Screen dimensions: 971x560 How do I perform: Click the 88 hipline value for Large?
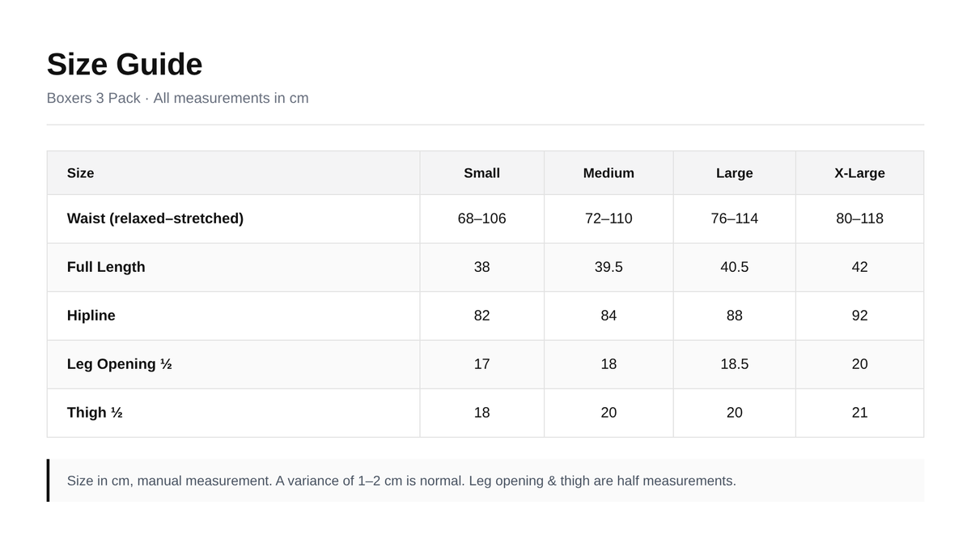click(734, 316)
